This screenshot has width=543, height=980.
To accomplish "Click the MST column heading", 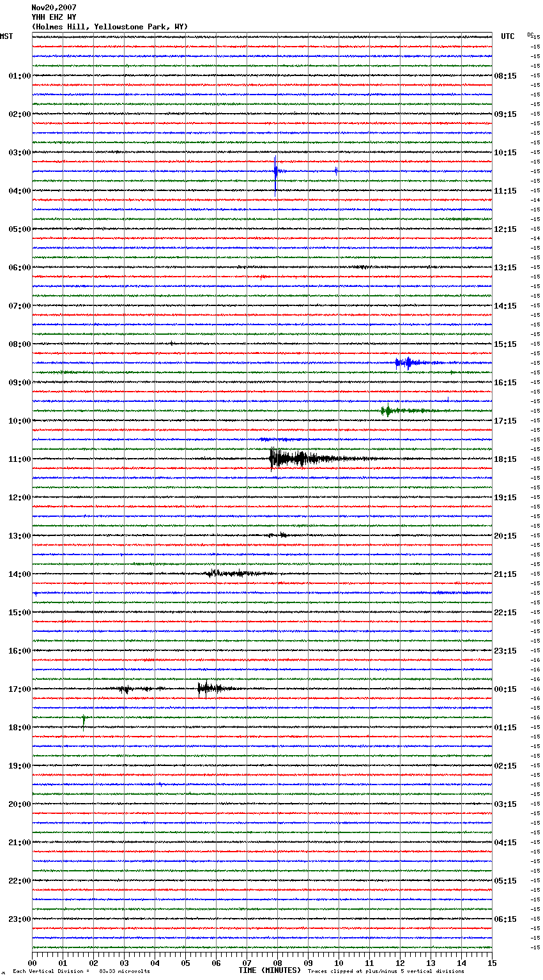I will (x=6, y=36).
